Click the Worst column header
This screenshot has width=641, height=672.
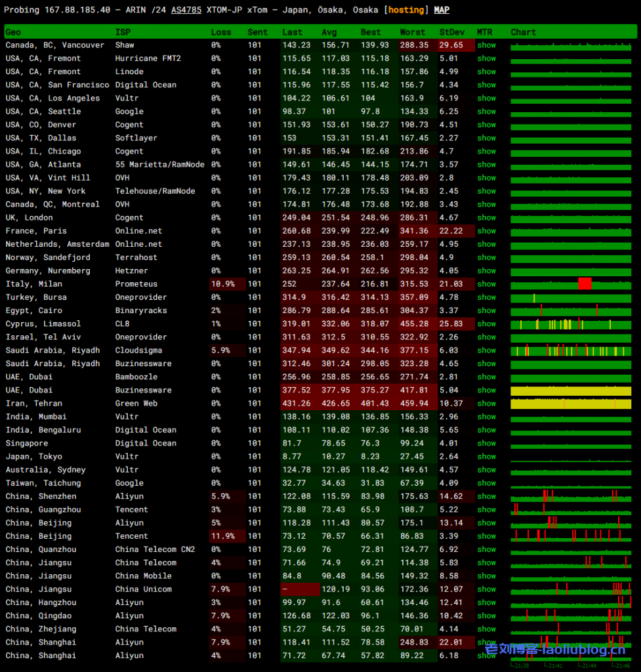click(412, 32)
